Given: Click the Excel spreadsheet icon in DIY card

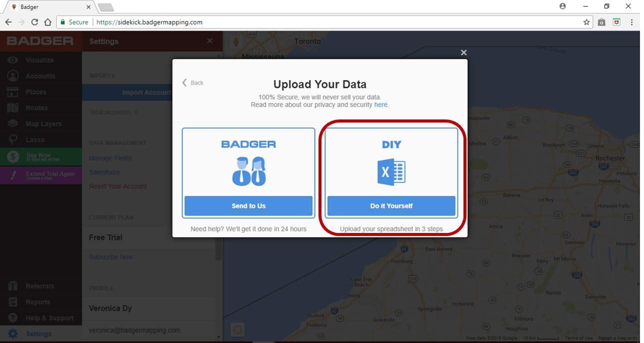Looking at the screenshot, I should tap(391, 172).
